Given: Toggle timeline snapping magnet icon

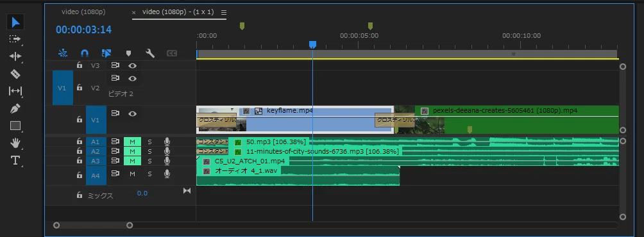Looking at the screenshot, I should (x=85, y=53).
